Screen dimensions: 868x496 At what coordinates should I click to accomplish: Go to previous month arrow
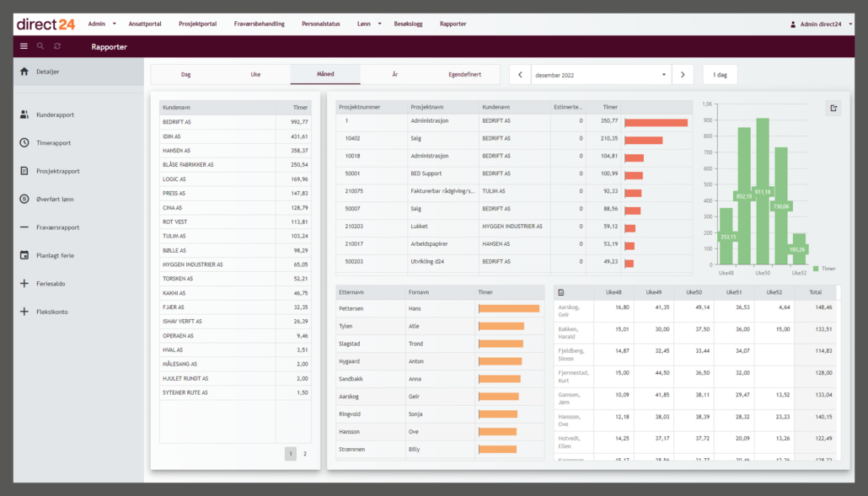(x=520, y=75)
